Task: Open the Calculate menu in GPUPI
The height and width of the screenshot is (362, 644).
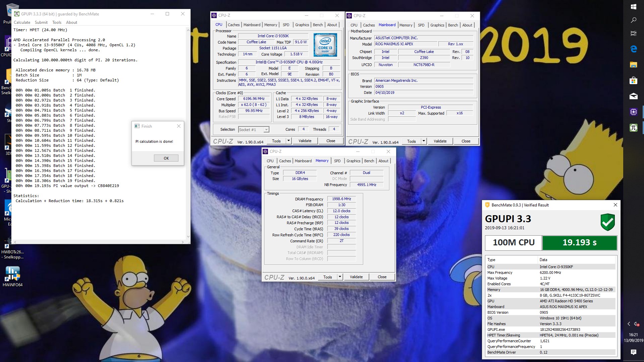Action: pyautogui.click(x=22, y=22)
